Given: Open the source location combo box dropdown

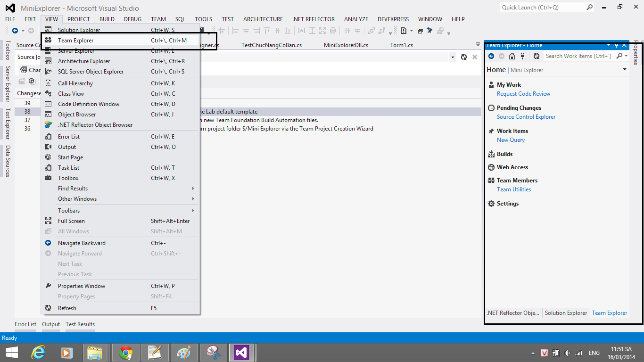Looking at the screenshot, I should [453, 57].
